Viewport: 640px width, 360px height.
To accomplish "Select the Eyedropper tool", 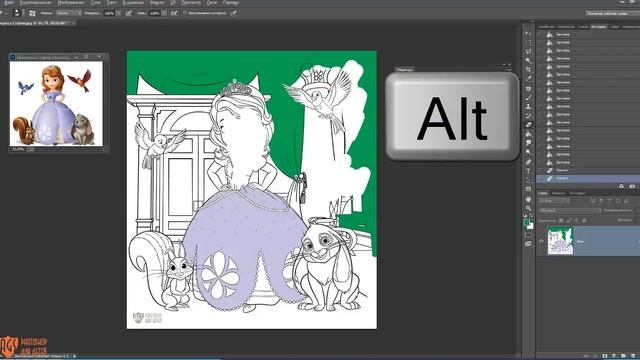I will pos(528,79).
